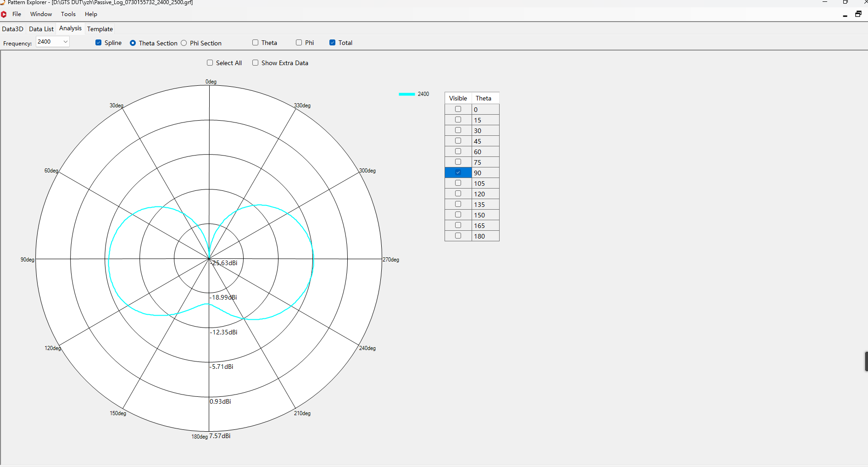Select the Theta Section radio button
This screenshot has width=868, height=467.
[133, 43]
